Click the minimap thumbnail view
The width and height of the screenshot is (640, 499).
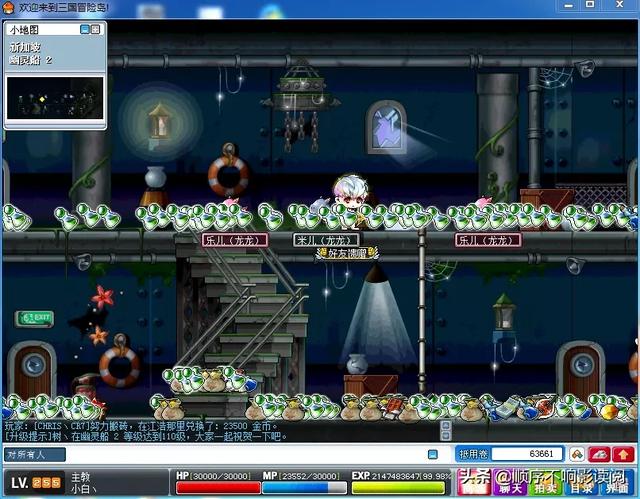tap(55, 98)
